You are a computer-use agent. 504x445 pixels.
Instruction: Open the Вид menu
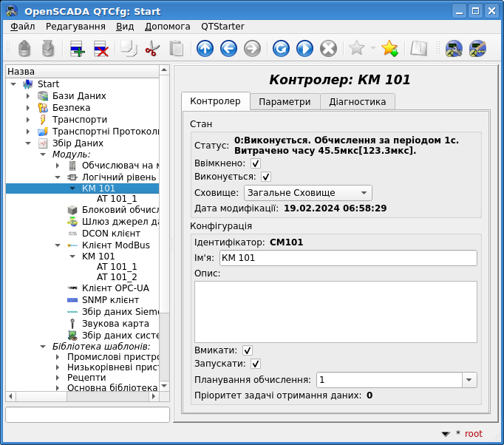click(x=125, y=27)
